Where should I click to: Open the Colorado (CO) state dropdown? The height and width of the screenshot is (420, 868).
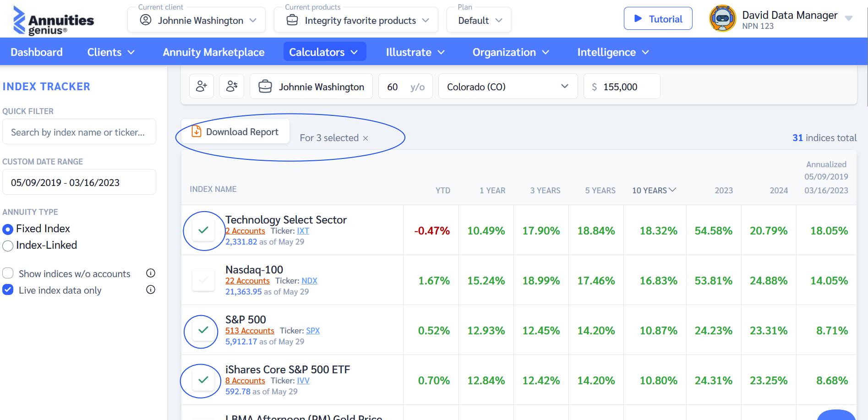pyautogui.click(x=508, y=87)
